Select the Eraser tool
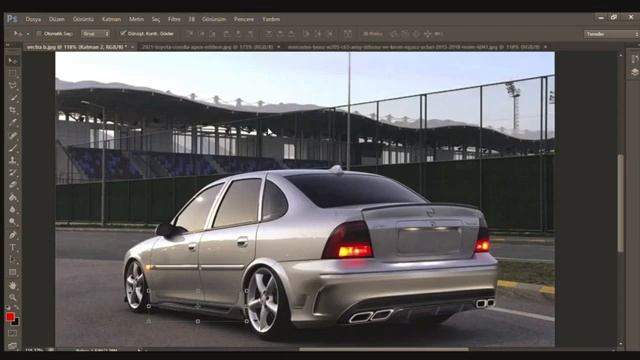This screenshot has width=640, height=360. tap(13, 184)
